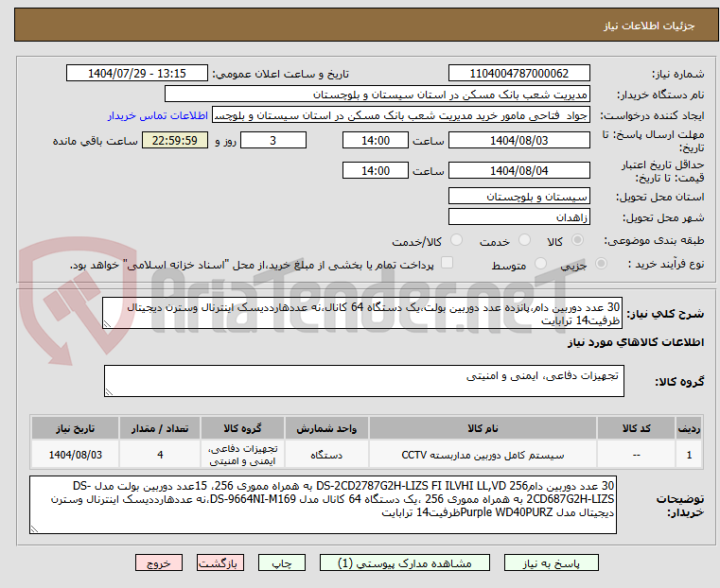
Task: Click resize handle of شرح کلی نیاز box
Action: 108,324
